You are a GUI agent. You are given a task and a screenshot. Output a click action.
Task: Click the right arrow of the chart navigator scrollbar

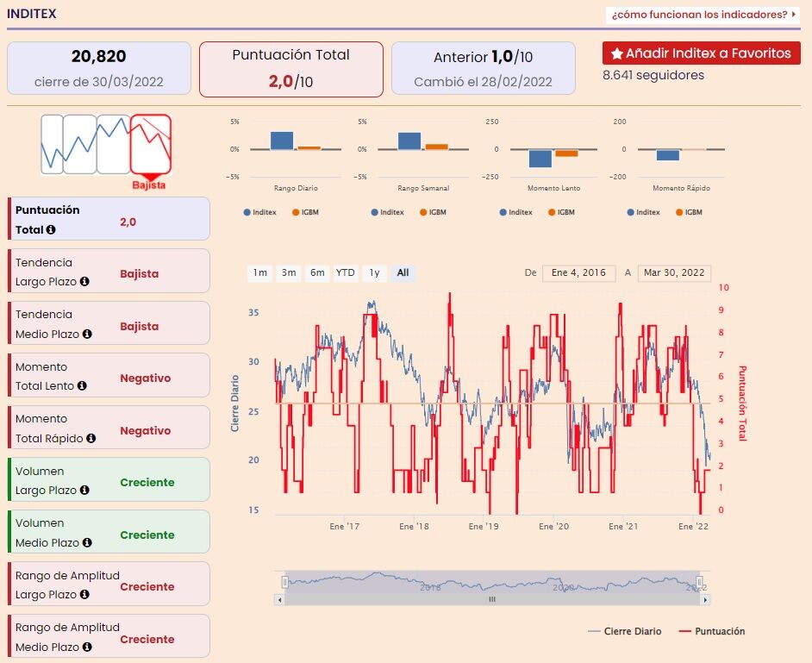tap(705, 600)
